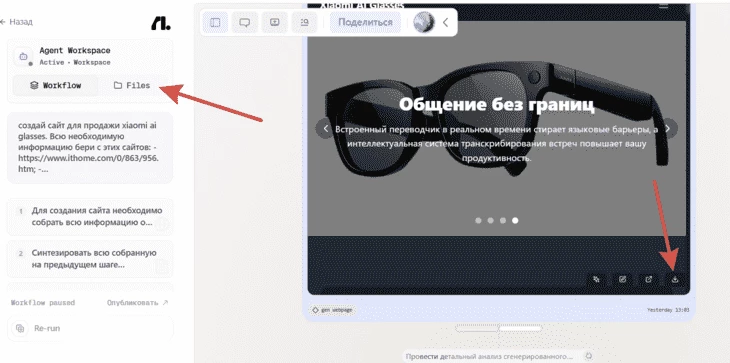Click the Re-run button
This screenshot has width=730, height=363.
[x=90, y=328]
